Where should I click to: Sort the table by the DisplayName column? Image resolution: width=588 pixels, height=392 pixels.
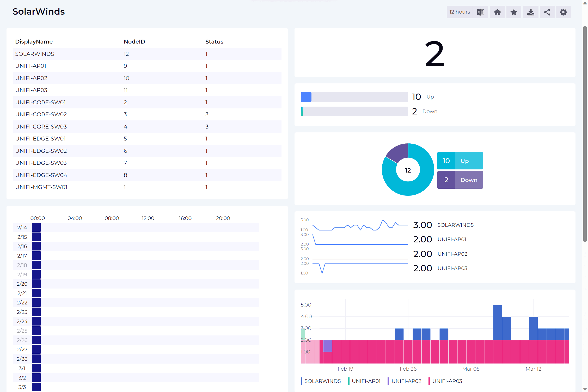click(x=34, y=41)
